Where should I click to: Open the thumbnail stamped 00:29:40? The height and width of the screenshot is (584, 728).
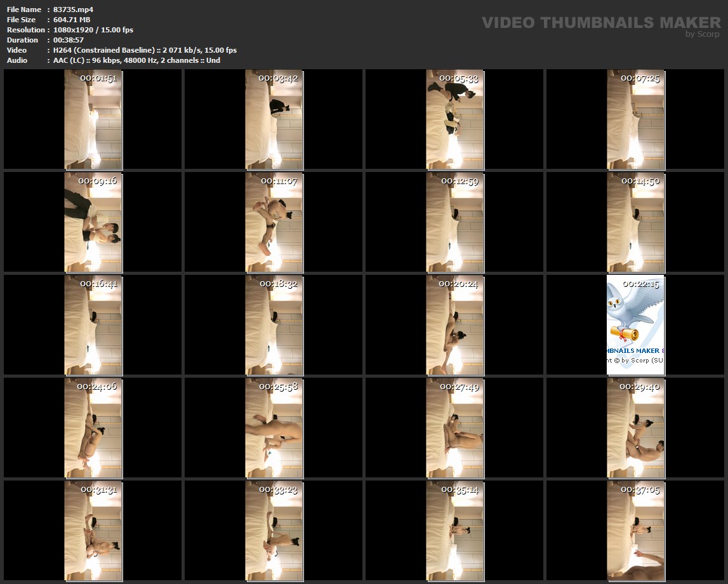click(635, 428)
